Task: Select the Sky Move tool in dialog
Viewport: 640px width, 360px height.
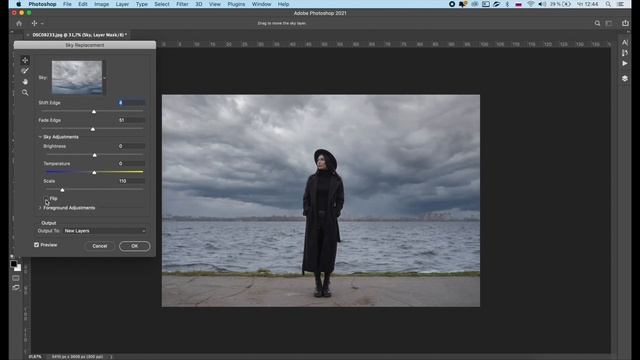Action: [25, 60]
